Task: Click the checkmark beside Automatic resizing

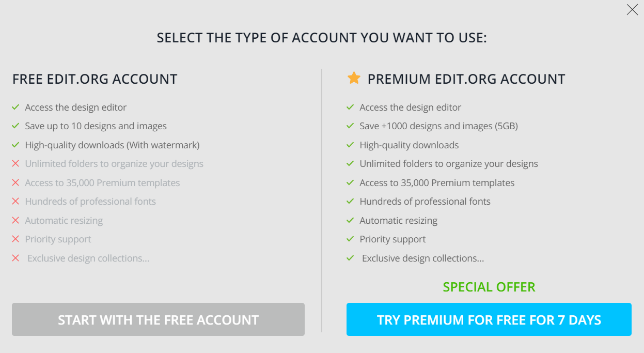Action: click(x=350, y=220)
